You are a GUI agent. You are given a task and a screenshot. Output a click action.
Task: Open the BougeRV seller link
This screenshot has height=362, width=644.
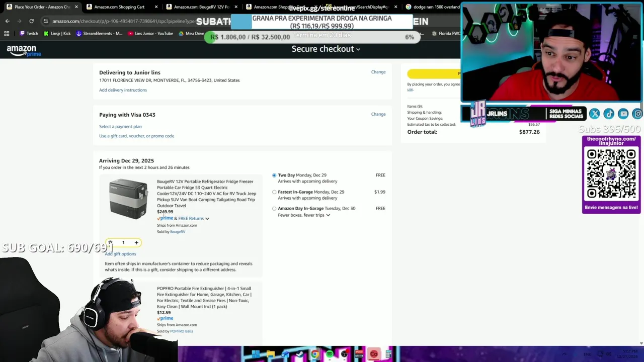178,232
